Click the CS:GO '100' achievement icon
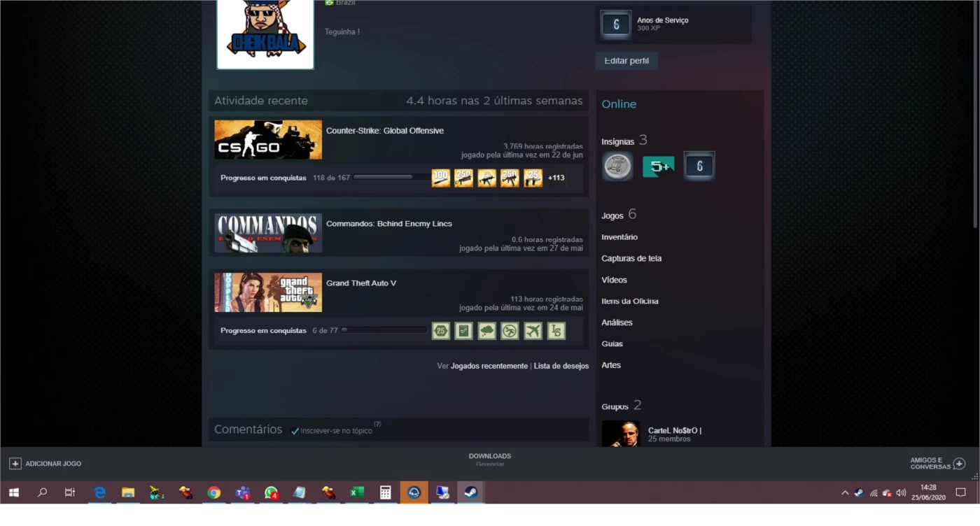This screenshot has height=526, width=980. click(440, 178)
